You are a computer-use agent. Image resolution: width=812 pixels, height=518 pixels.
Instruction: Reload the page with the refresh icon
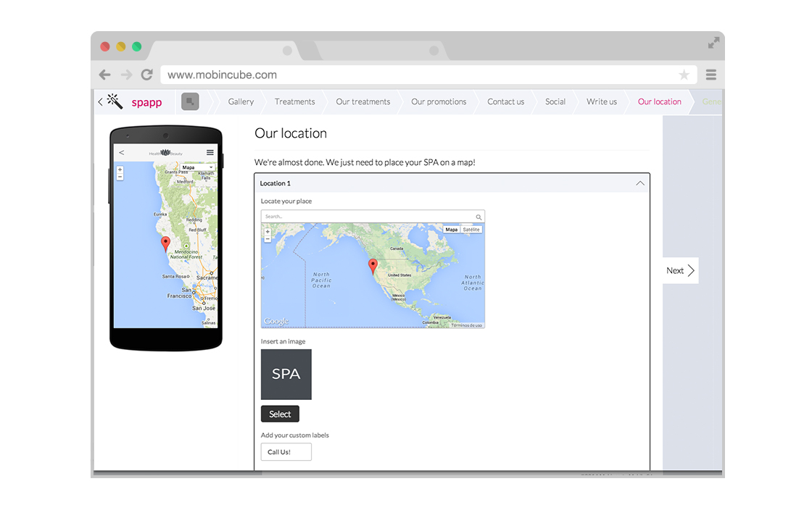click(x=147, y=75)
